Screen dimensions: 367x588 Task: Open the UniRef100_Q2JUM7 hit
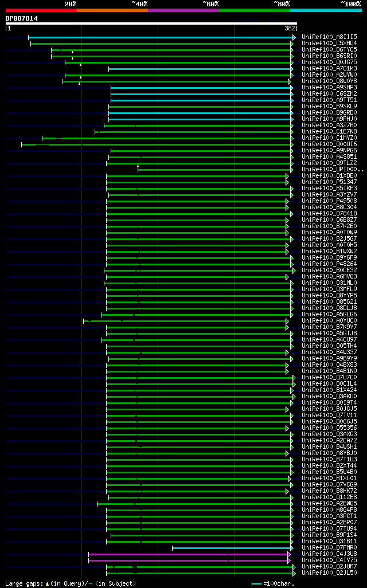[329, 567]
